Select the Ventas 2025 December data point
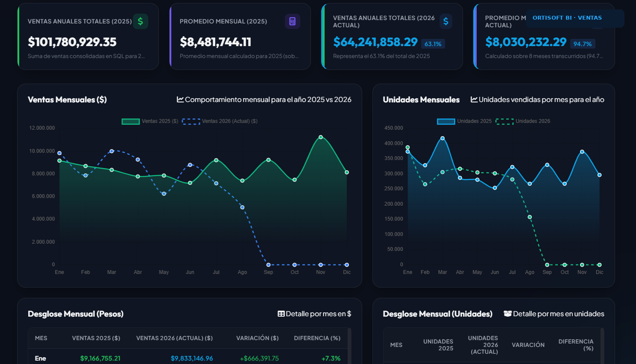The width and height of the screenshot is (636, 364). pos(347,172)
